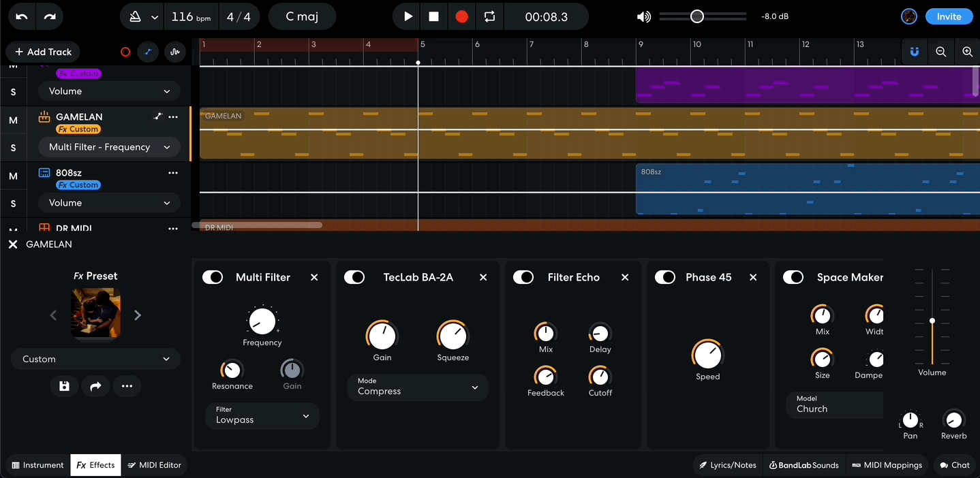Adjust the Space Maker Volume slider
This screenshot has height=478, width=980.
click(932, 320)
